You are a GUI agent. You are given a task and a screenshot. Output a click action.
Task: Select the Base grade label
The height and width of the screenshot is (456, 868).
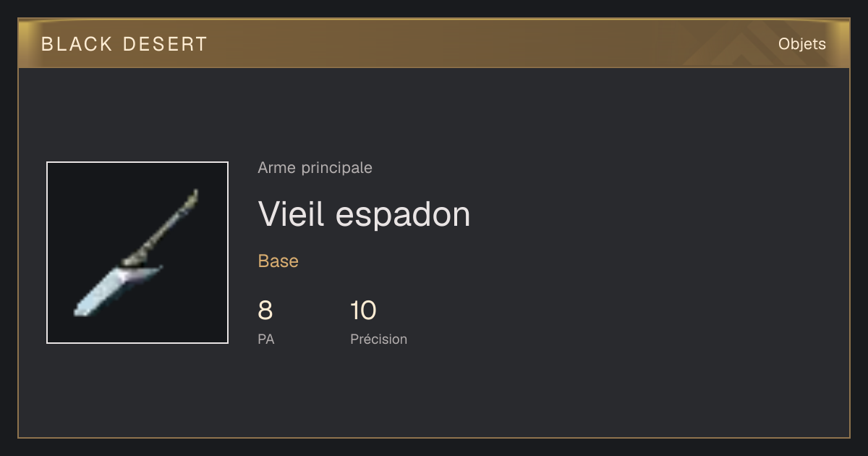pyautogui.click(x=278, y=261)
